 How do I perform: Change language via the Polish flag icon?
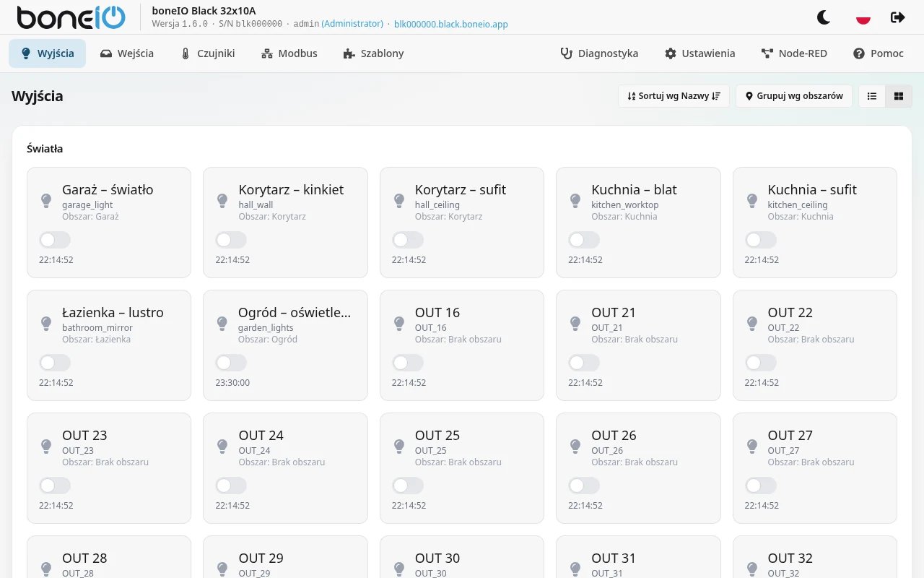863,17
